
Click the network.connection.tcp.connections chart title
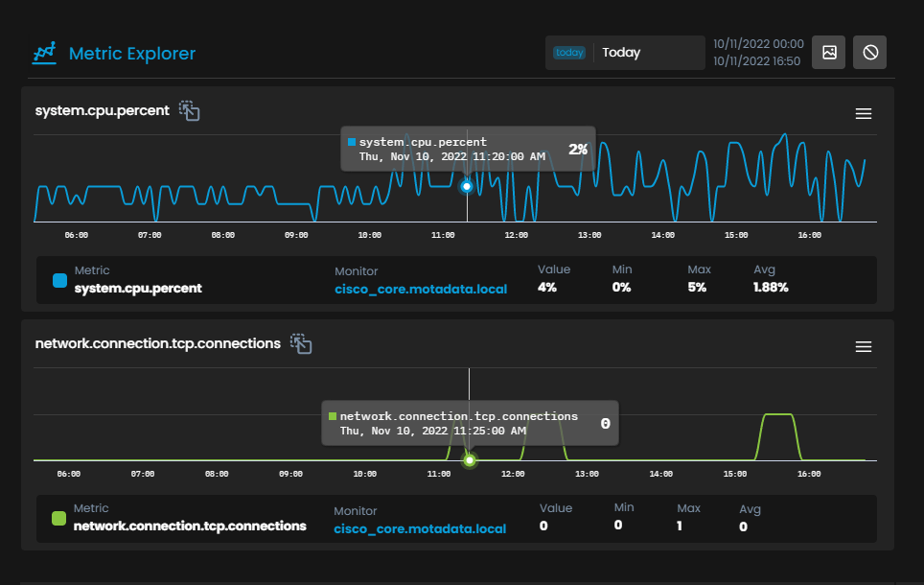158,343
